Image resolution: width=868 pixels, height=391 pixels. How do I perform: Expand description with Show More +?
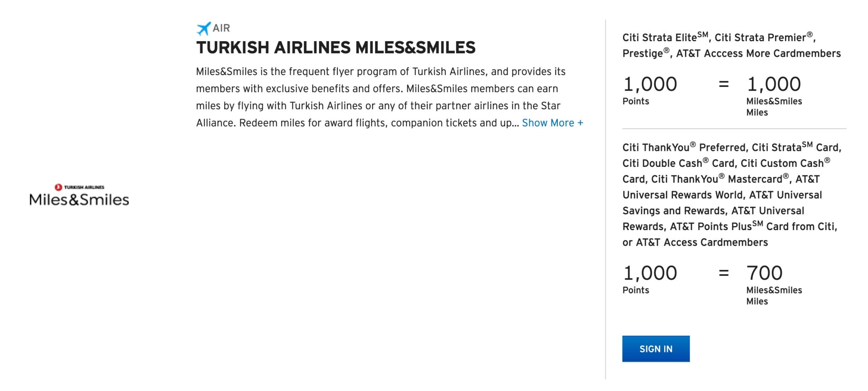click(x=552, y=123)
